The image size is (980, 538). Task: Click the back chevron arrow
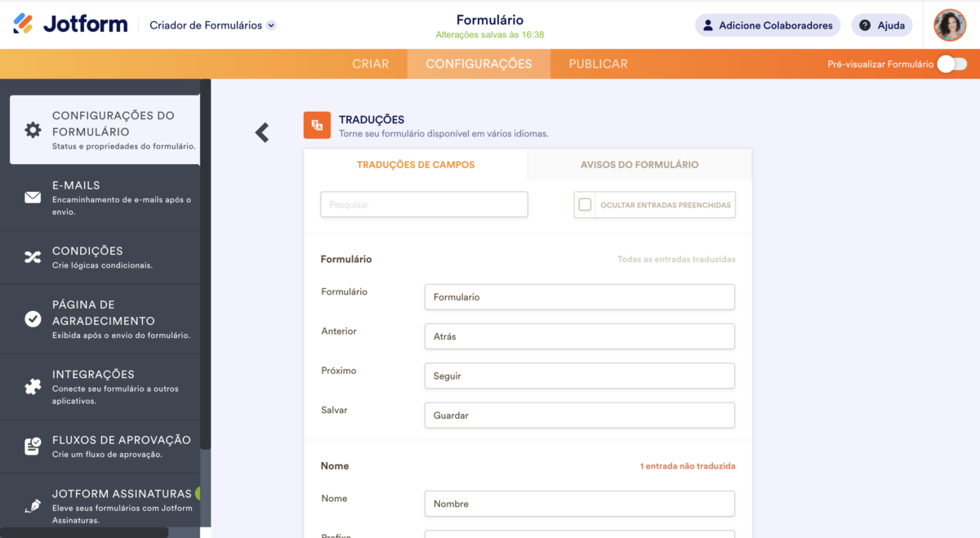[262, 132]
